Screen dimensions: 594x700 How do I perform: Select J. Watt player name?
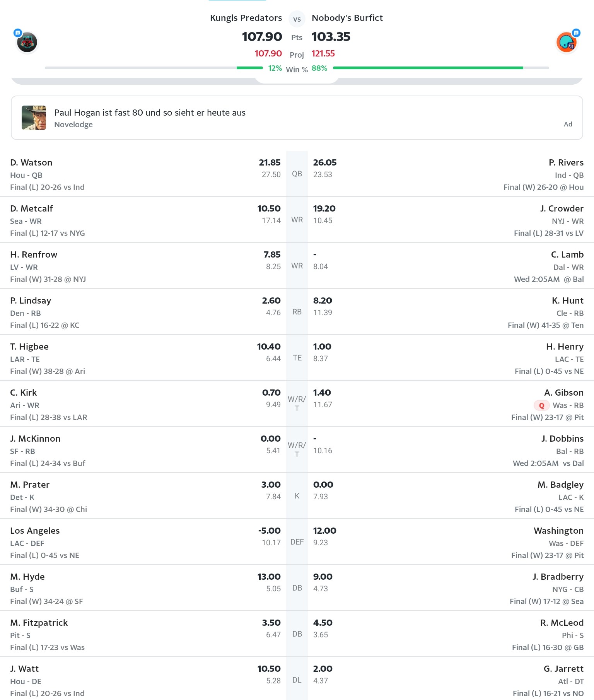(x=25, y=669)
